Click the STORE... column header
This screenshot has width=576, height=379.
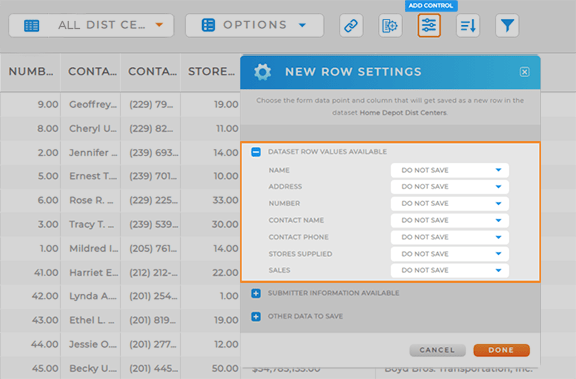[210, 72]
